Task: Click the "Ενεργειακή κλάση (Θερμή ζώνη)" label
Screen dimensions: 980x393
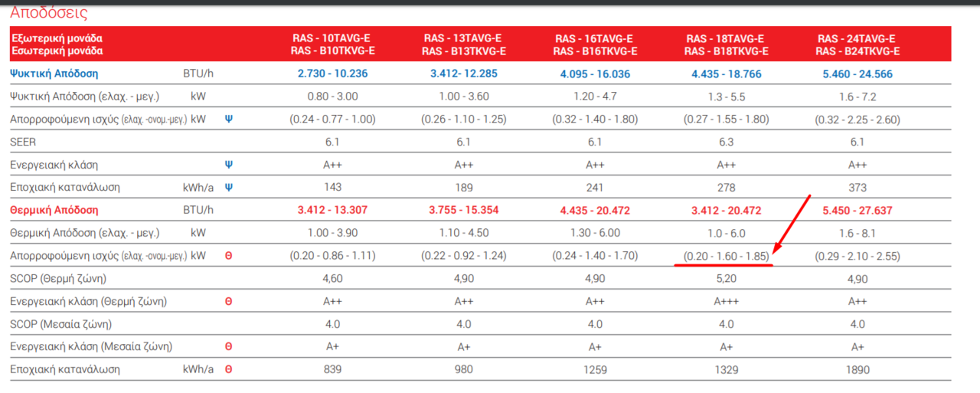Action: (x=89, y=301)
